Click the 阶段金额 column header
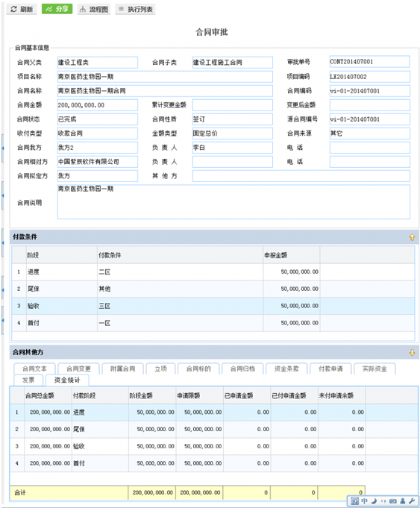The height and width of the screenshot is (508, 420). coord(152,395)
